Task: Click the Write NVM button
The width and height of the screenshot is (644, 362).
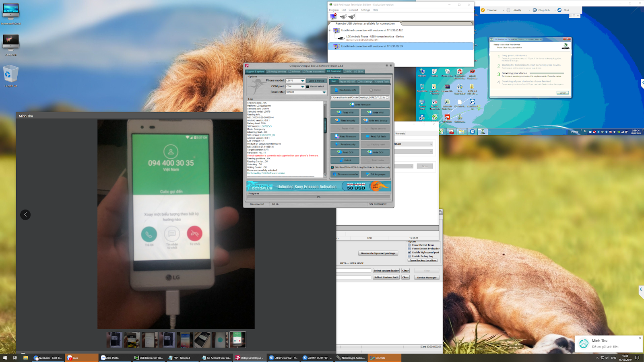Action: click(x=375, y=113)
